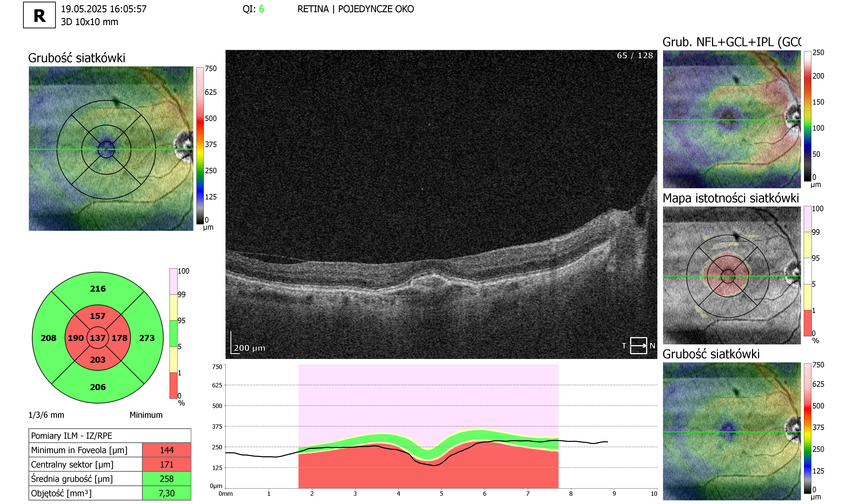Click the B-scan OCT cross-section image
The height and width of the screenshot is (504, 858).
[441, 204]
